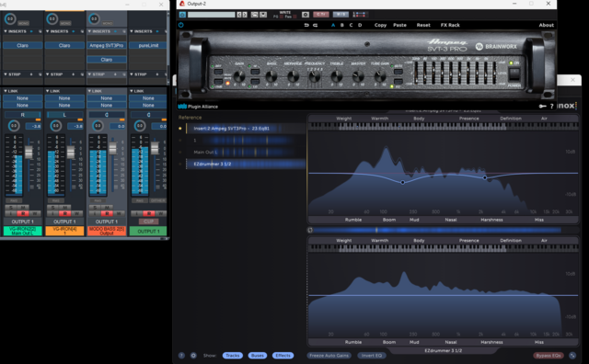589x364 pixels.
Task: Click the Invert EQ button
Action: [372, 356]
